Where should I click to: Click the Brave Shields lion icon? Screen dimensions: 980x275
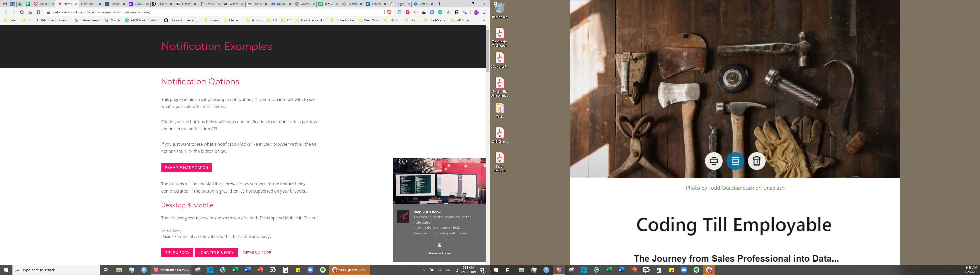389,12
